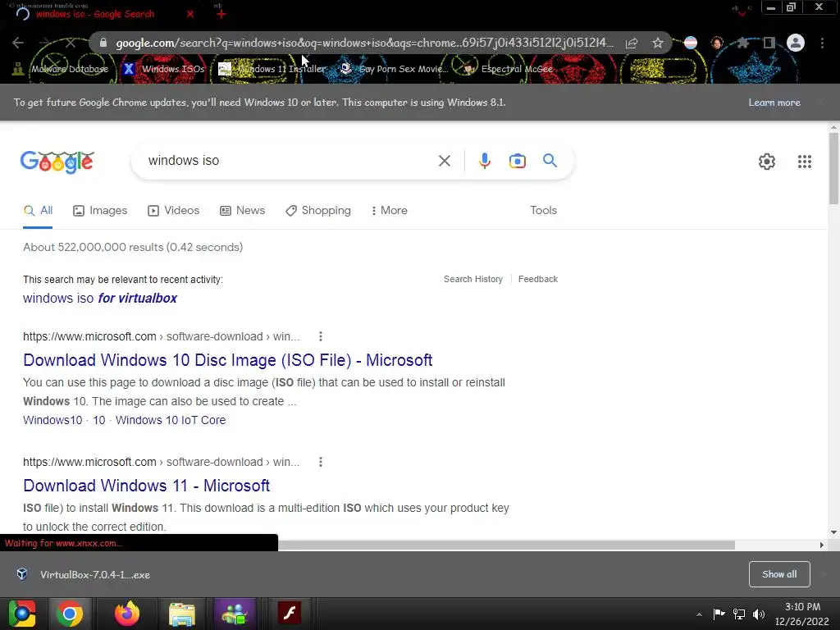Click into the search box with windows iso

290,161
